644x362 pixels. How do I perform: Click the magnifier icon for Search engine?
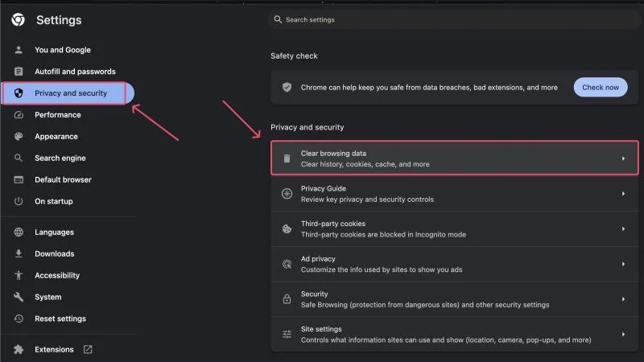pos(19,158)
